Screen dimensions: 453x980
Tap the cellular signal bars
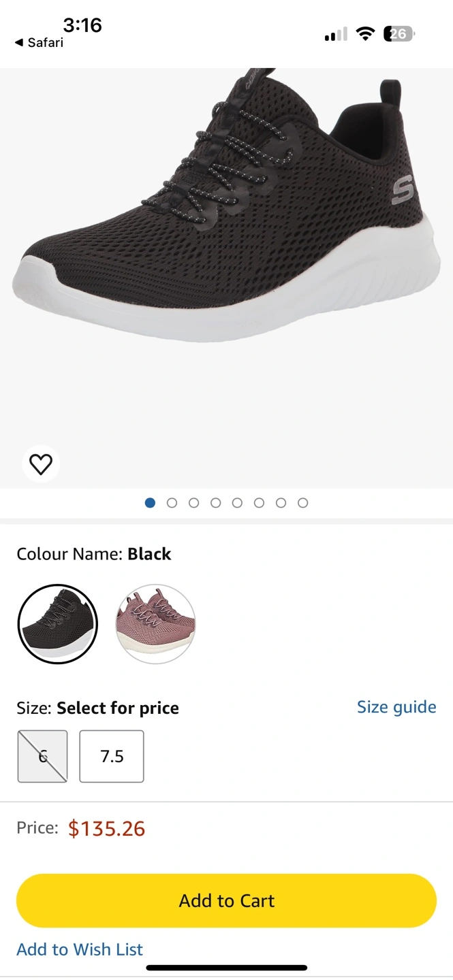(336, 34)
